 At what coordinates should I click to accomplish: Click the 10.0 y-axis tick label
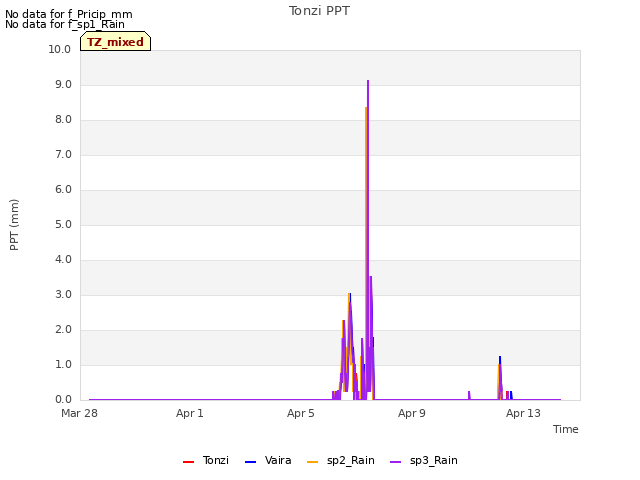pyautogui.click(x=60, y=49)
